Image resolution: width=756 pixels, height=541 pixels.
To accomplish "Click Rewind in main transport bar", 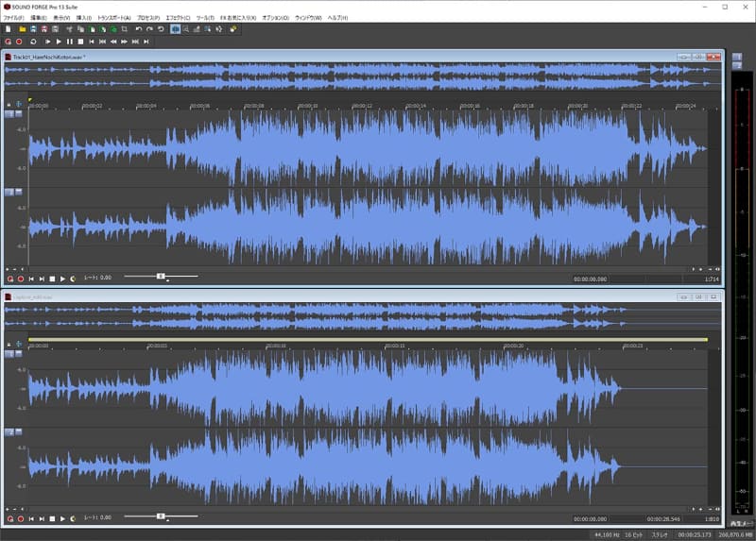I will pyautogui.click(x=113, y=42).
